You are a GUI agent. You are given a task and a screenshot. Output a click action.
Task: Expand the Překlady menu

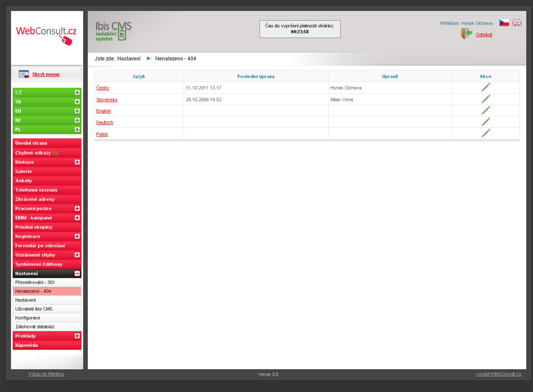pyautogui.click(x=77, y=336)
